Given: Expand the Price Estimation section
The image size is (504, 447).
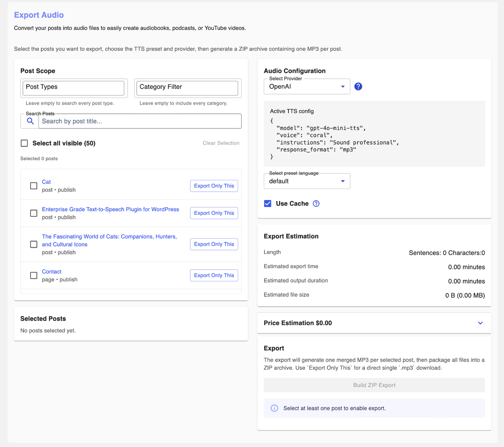Looking at the screenshot, I should click(x=480, y=323).
